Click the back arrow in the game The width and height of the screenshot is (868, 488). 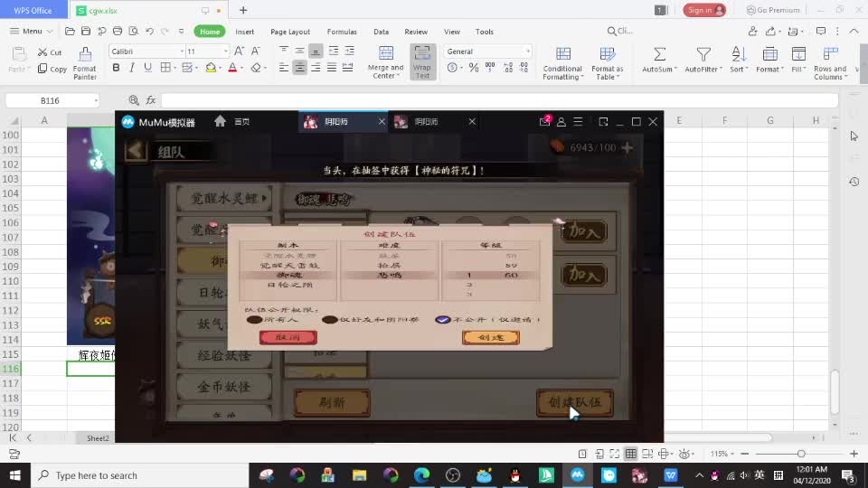click(136, 151)
